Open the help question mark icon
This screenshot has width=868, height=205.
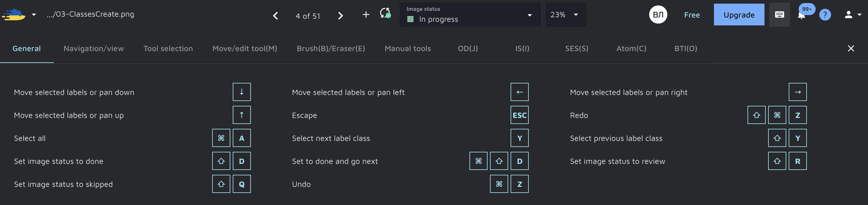(825, 15)
